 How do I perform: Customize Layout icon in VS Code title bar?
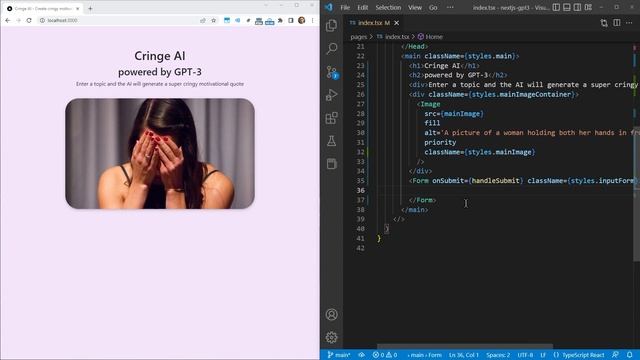(588, 7)
